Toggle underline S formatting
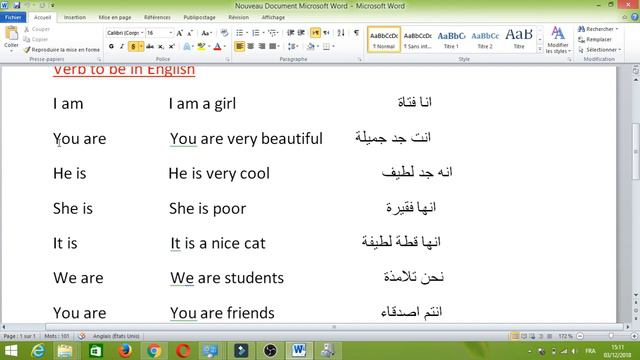Image resolution: width=640 pixels, height=360 pixels. click(x=133, y=47)
